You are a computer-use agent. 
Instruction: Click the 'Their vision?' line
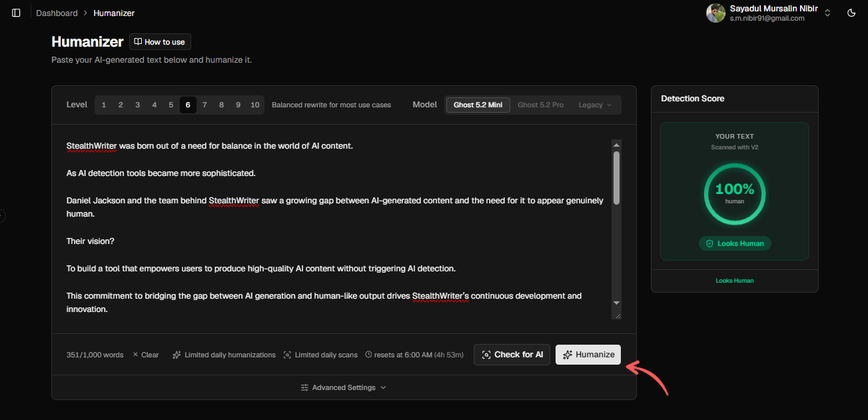[x=91, y=241]
